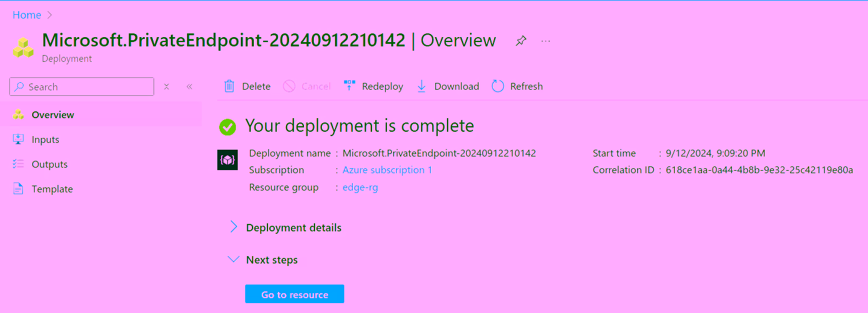868x313 pixels.
Task: Expand the Deployment details section
Action: 233,228
